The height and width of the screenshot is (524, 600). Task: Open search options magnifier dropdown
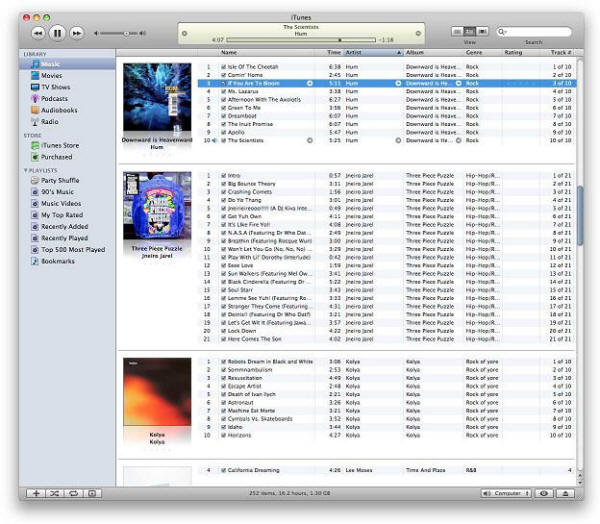[502, 32]
